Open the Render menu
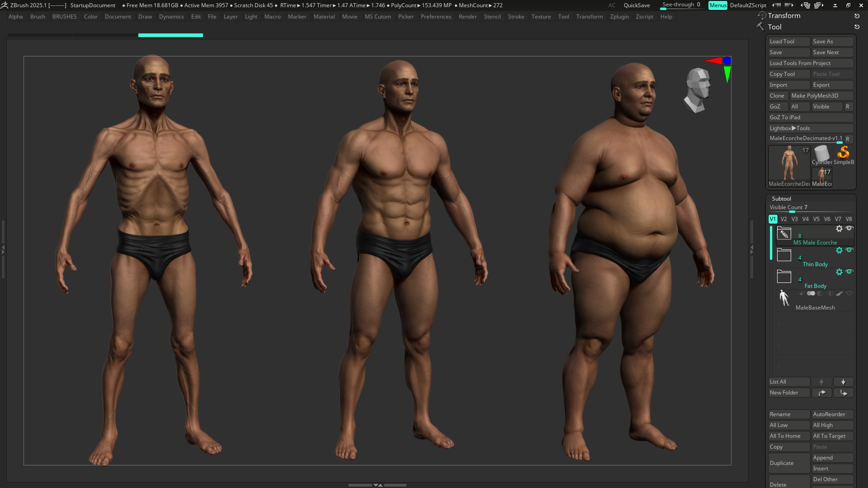The height and width of the screenshot is (488, 868). click(x=467, y=16)
